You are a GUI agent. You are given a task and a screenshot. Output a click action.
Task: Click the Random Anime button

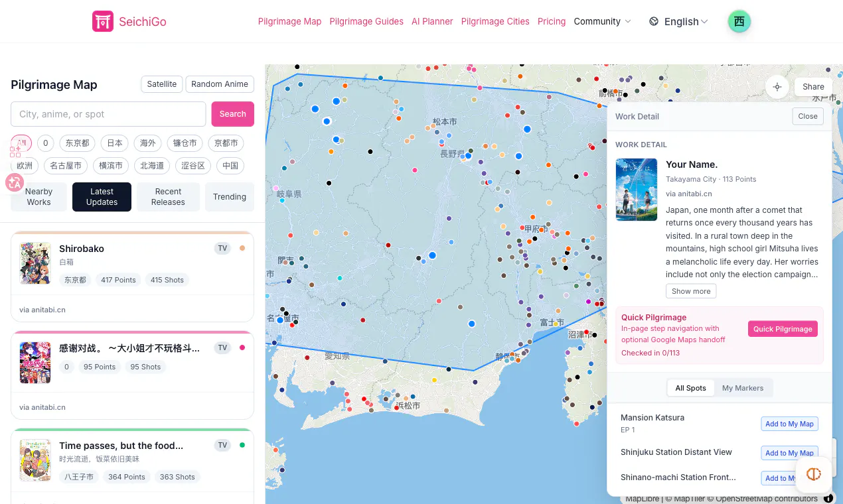220,84
